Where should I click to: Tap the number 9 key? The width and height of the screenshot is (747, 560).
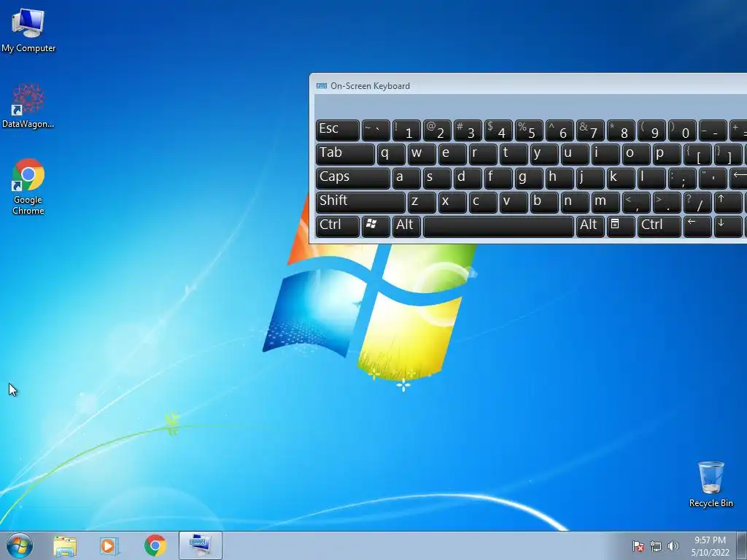[x=651, y=130]
